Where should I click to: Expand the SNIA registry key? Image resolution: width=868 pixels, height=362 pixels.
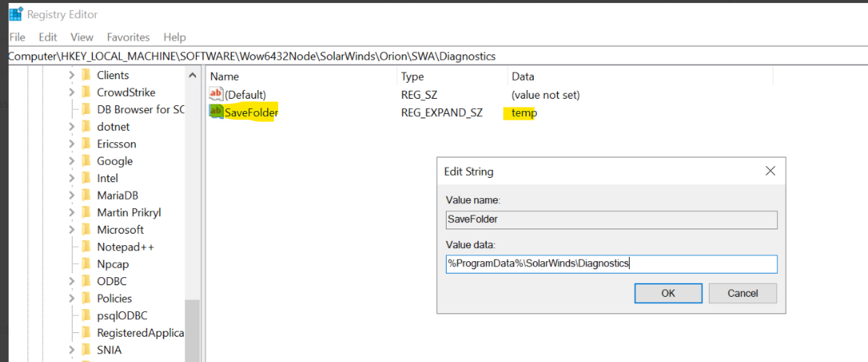coord(71,350)
